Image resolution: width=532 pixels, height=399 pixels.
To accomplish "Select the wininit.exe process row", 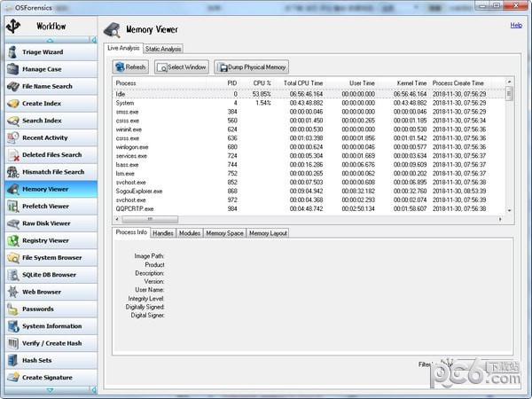I will [x=309, y=129].
